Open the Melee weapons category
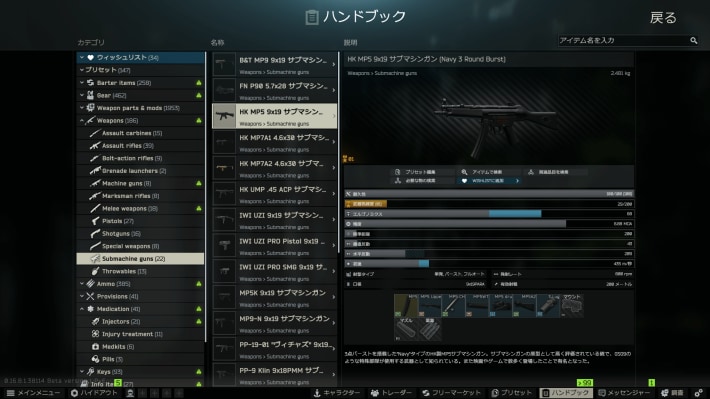Image resolution: width=710 pixels, height=399 pixels. [x=140, y=209]
